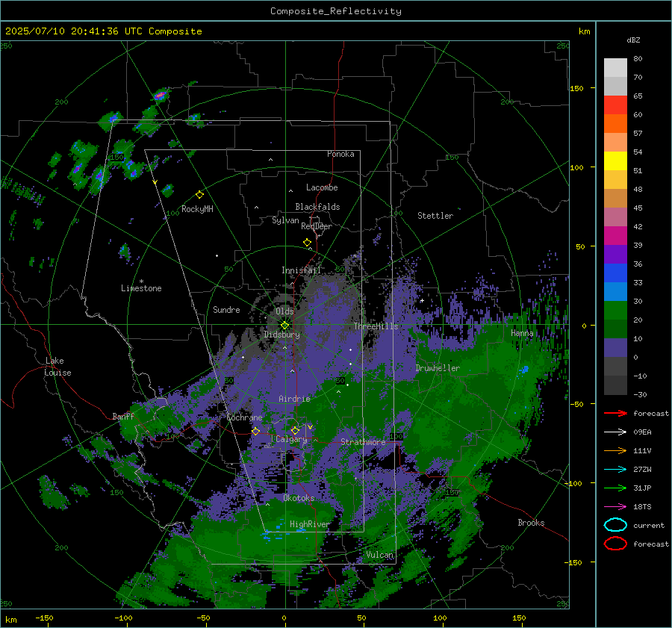Click the Limestone label
The width and height of the screenshot is (672, 628).
tap(141, 288)
